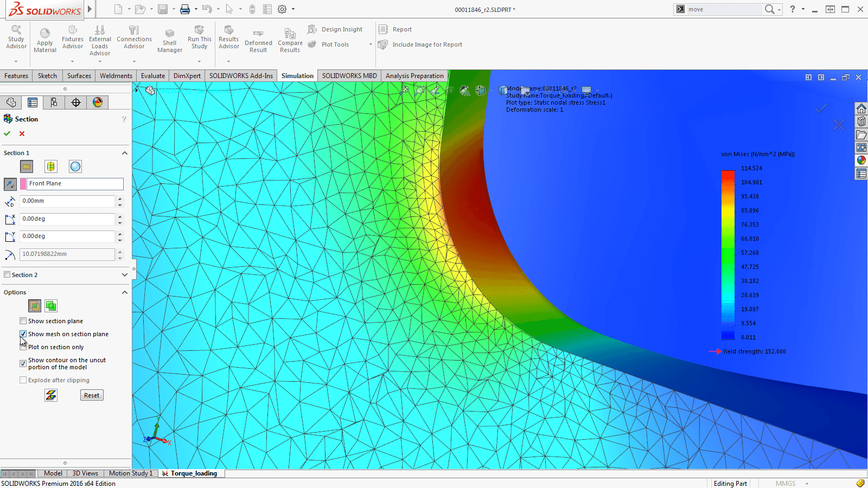Open Model bottom tab
868x488 pixels.
tap(53, 473)
